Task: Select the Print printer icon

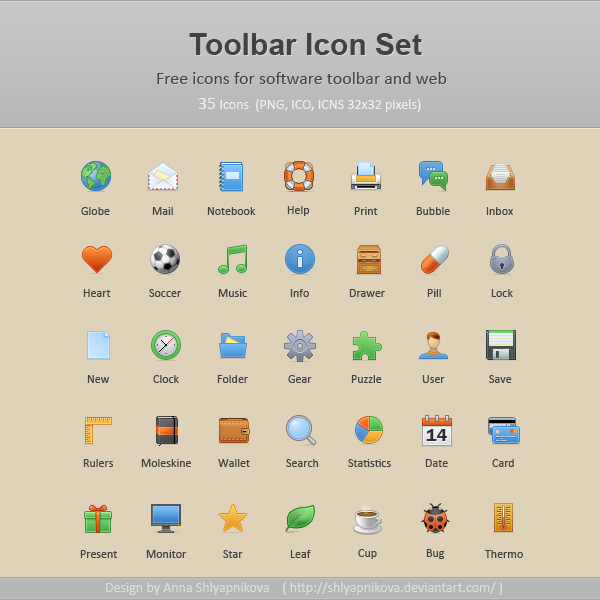Action: (366, 176)
